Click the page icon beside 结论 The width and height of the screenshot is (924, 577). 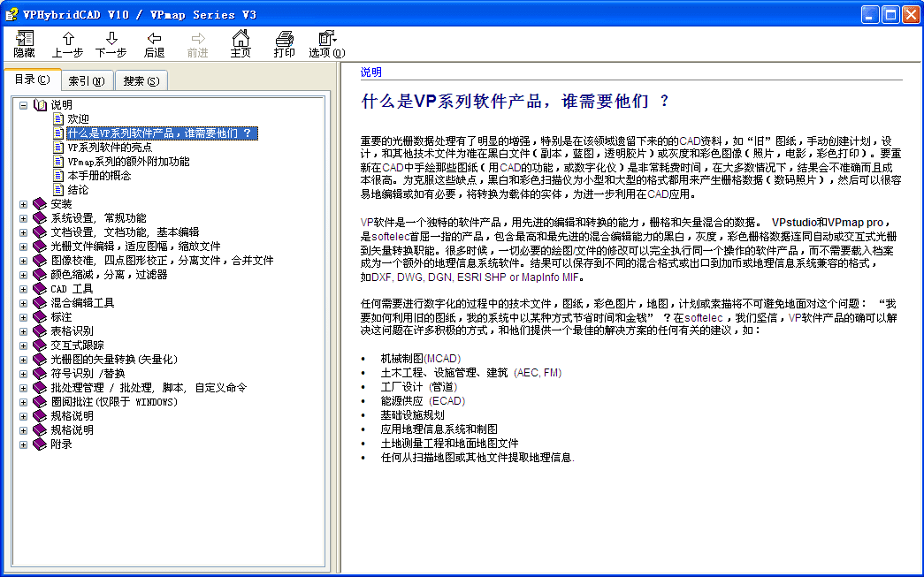click(57, 190)
